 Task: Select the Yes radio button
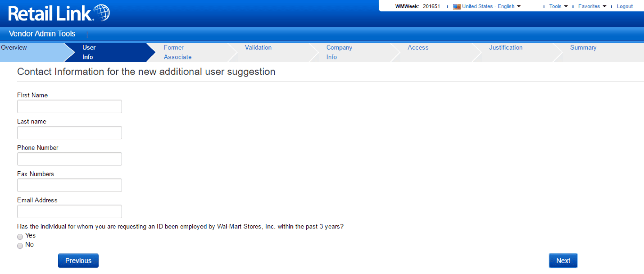click(x=20, y=236)
